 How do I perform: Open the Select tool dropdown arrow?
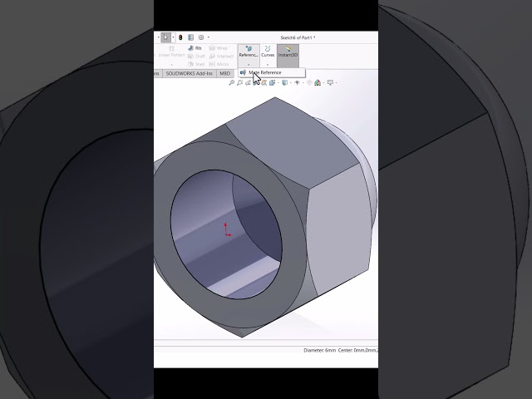(x=173, y=37)
